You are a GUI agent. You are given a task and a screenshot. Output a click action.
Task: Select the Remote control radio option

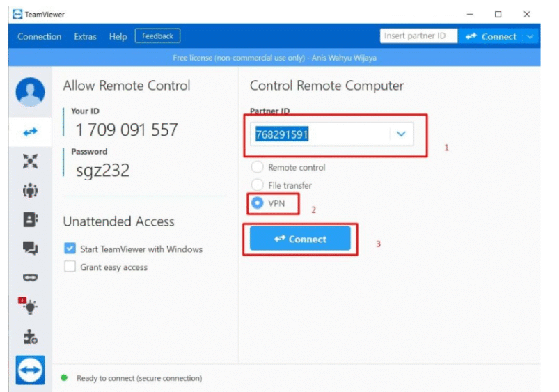click(258, 167)
